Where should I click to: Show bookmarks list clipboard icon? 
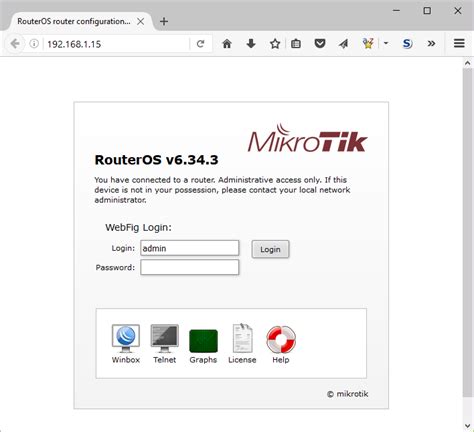point(296,44)
